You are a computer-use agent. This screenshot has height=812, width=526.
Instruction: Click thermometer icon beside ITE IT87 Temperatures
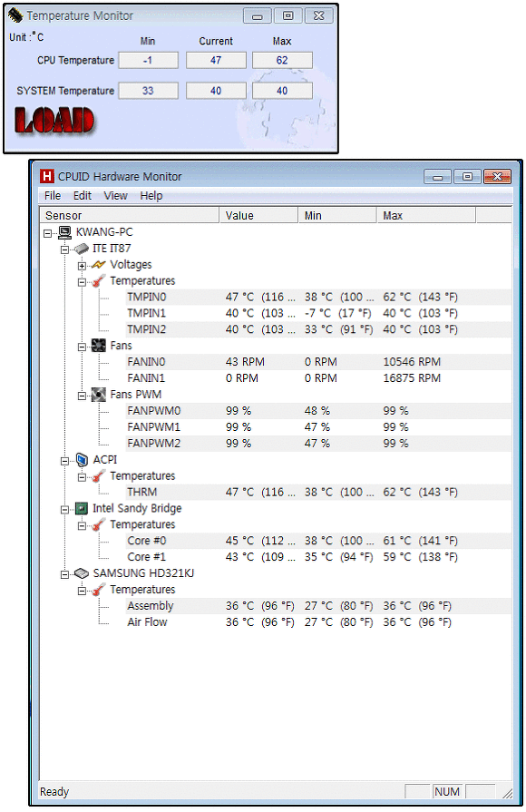click(x=98, y=281)
